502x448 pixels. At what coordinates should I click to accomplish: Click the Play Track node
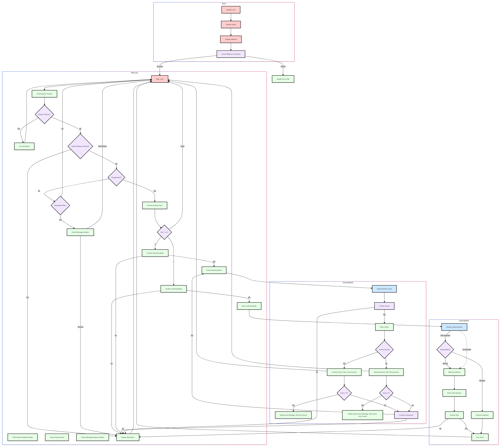click(x=480, y=437)
